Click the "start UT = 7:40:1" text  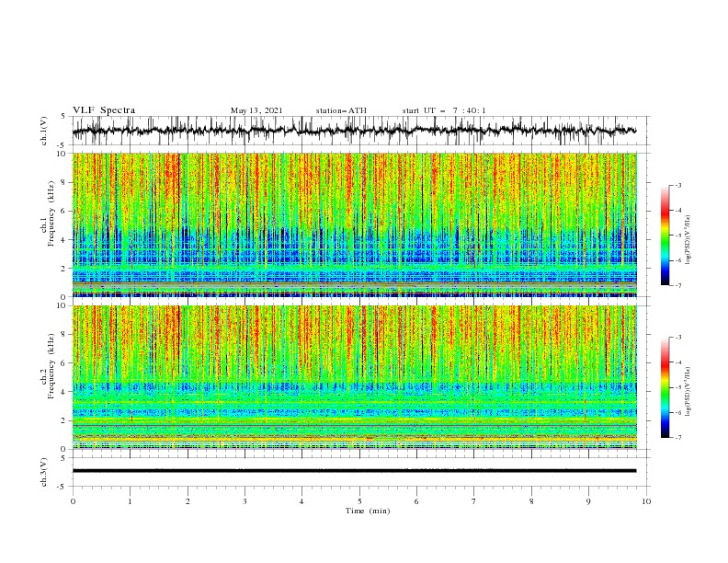444,110
